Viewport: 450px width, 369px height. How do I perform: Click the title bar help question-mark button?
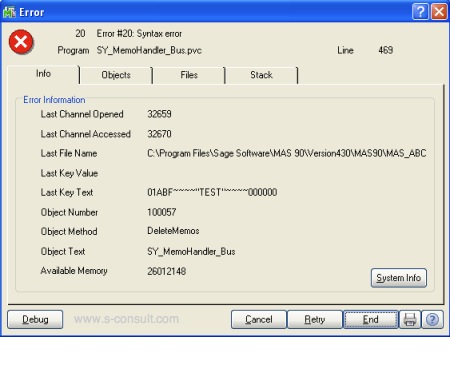point(420,12)
